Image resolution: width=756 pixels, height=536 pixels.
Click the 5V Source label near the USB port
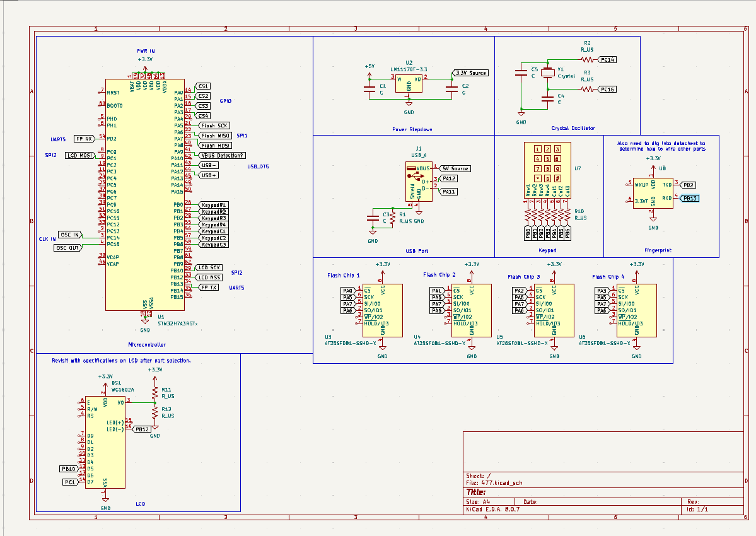click(456, 168)
